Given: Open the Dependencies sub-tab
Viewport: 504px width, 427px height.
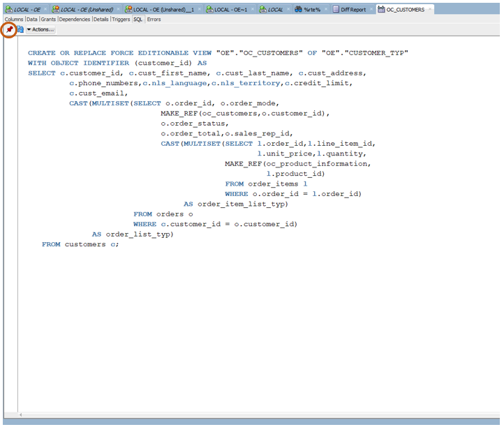Looking at the screenshot, I should tap(75, 20).
